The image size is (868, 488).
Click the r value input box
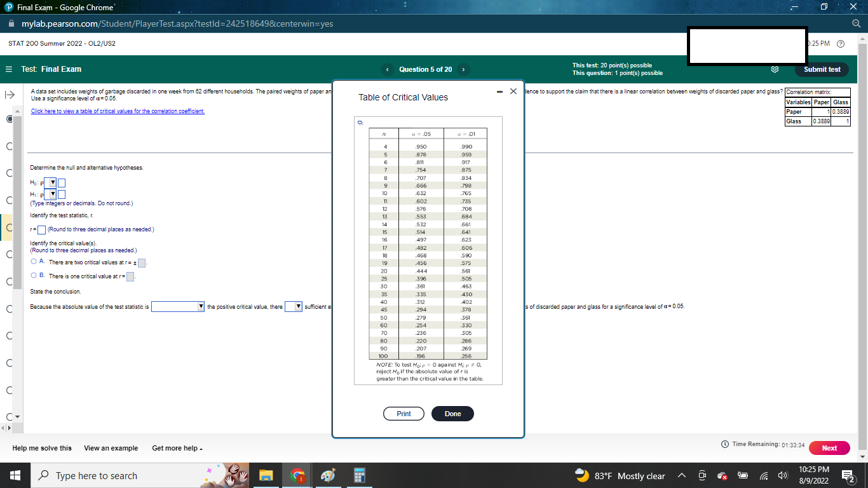point(42,229)
